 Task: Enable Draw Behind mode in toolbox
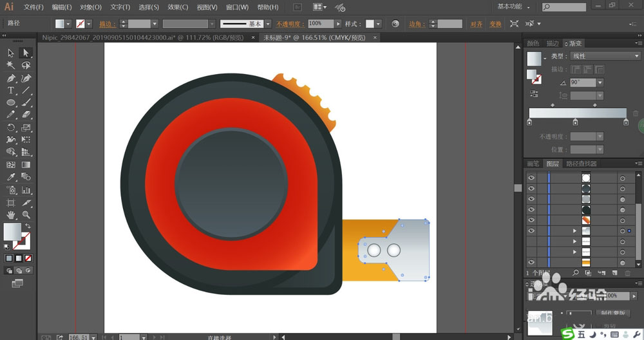[19, 270]
